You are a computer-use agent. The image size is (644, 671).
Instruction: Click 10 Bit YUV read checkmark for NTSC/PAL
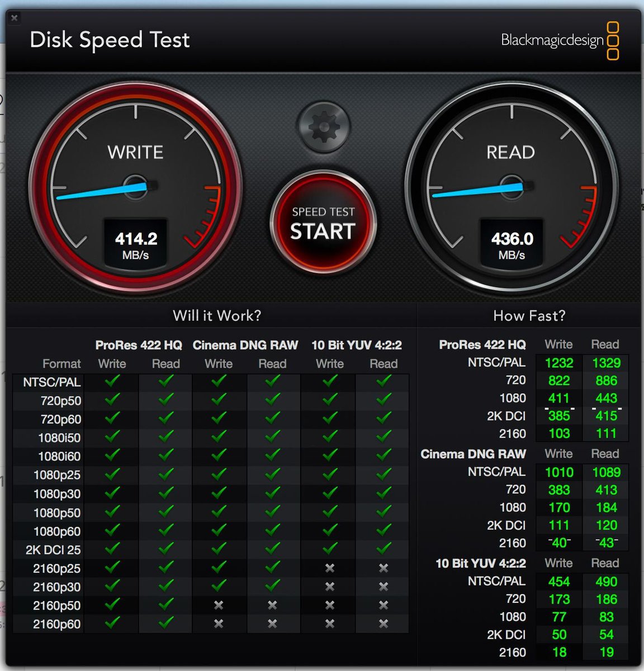[x=383, y=380]
